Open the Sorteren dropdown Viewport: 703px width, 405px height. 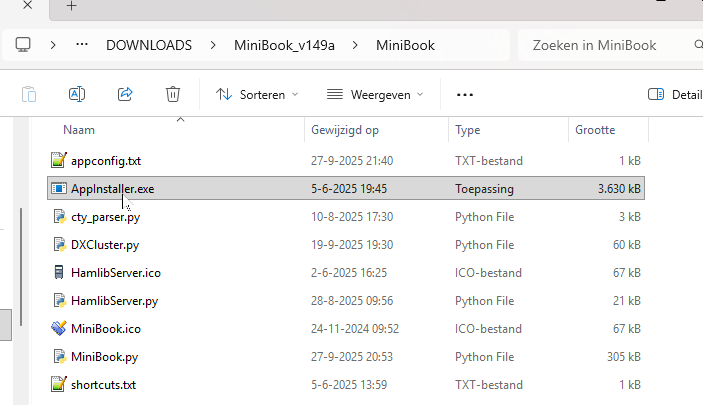(x=257, y=94)
